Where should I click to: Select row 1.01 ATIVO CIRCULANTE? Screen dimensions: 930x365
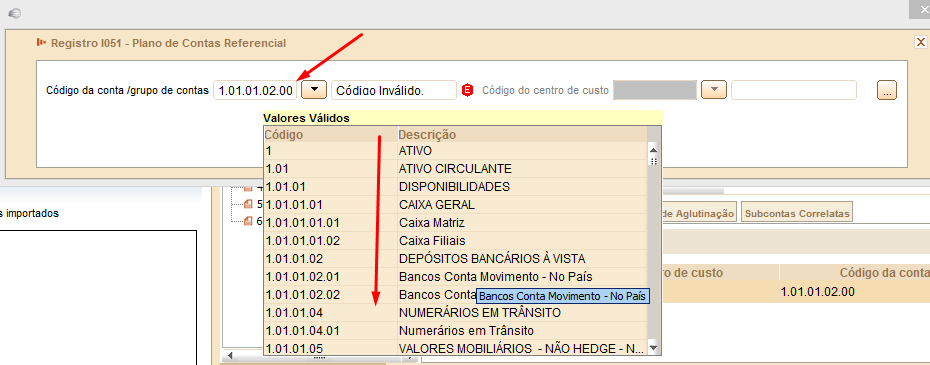coord(456,169)
